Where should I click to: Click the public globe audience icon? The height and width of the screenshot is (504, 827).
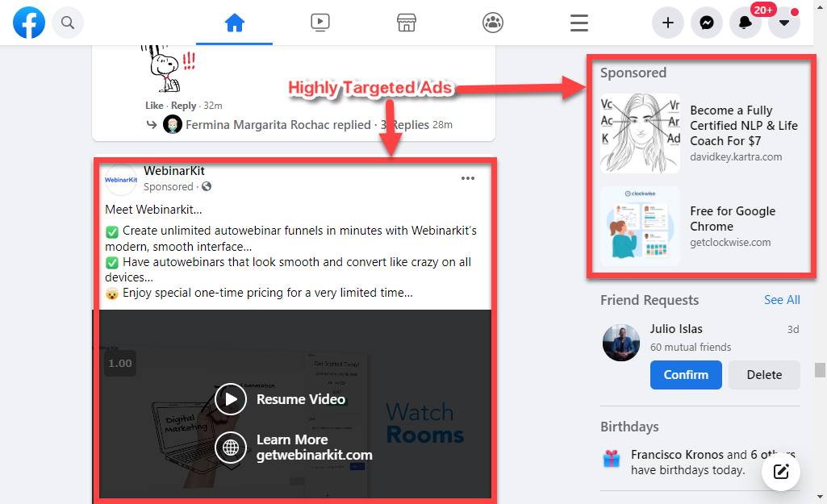click(207, 186)
